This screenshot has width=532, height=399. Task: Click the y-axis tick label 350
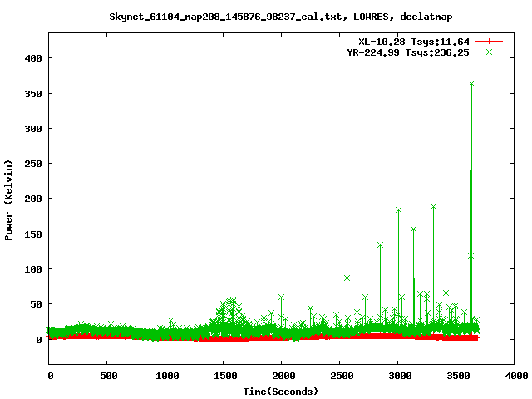[x=33, y=94]
